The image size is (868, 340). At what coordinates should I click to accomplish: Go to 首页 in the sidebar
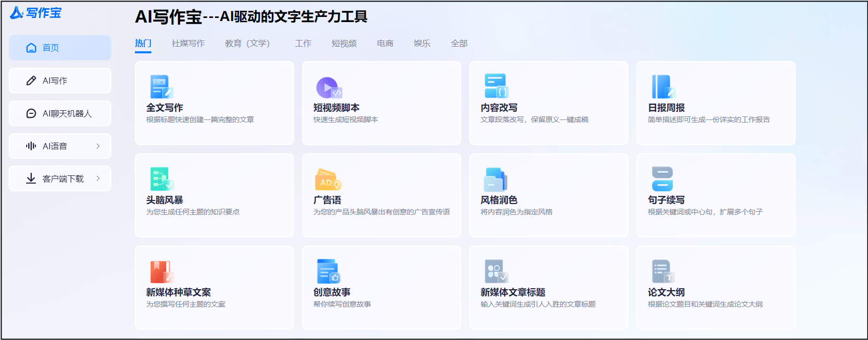click(60, 48)
